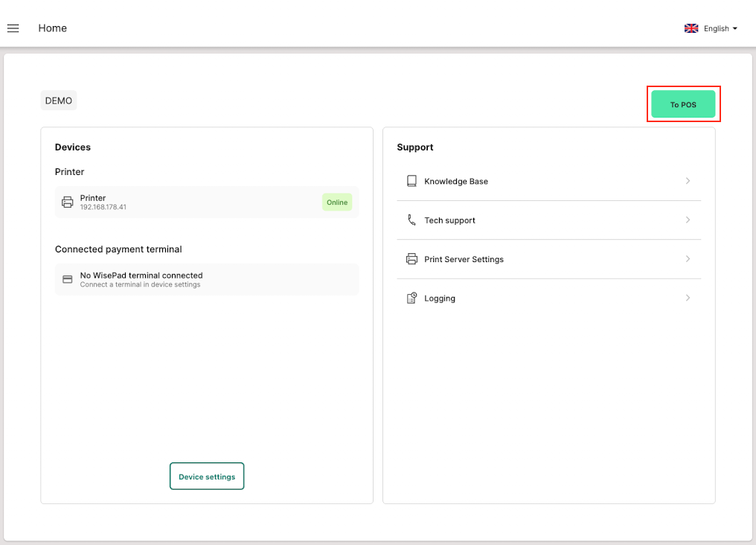This screenshot has height=545, width=756.
Task: Open the Logging menu entry label
Action: click(x=440, y=299)
